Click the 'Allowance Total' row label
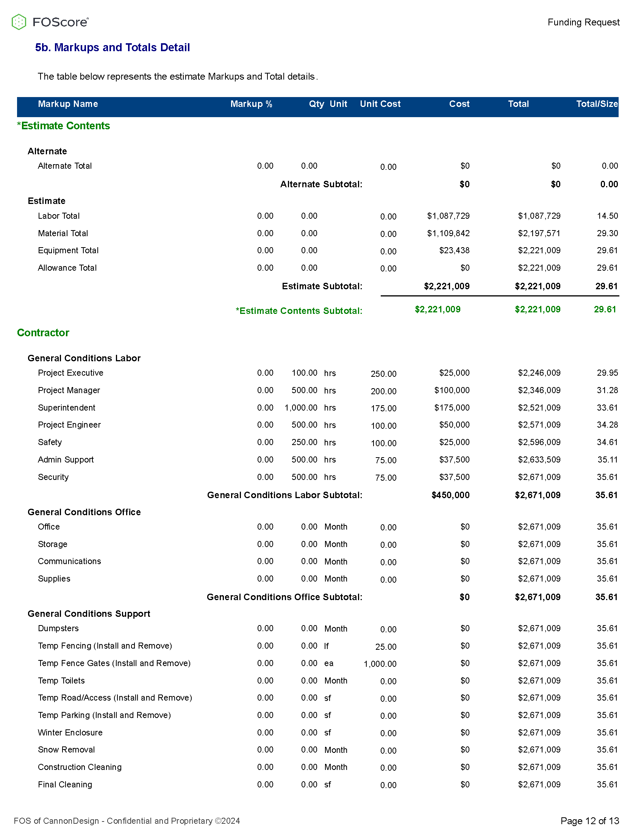Image resolution: width=644 pixels, height=834 pixels. [x=67, y=268]
